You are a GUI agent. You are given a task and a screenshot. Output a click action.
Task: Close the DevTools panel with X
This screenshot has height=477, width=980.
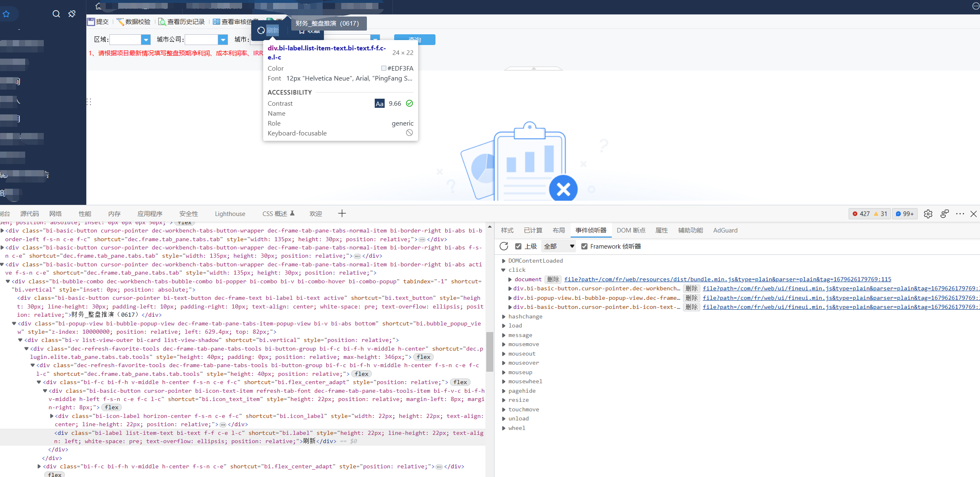point(973,214)
